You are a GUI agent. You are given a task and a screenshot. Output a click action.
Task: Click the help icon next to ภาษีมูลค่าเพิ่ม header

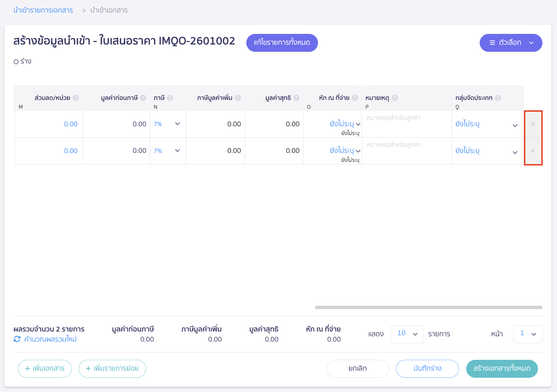click(x=238, y=98)
